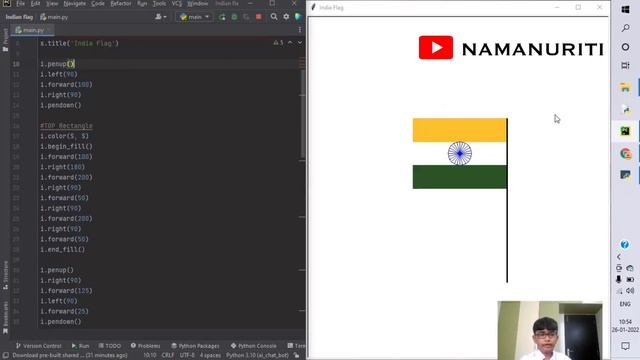The height and width of the screenshot is (360, 640).
Task: Open the TODO tool window
Action: pyautogui.click(x=110, y=346)
